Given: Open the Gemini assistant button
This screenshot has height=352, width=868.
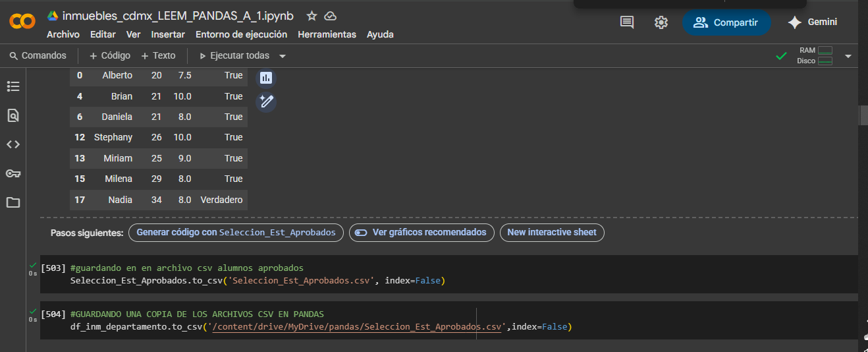Looking at the screenshot, I should [813, 22].
